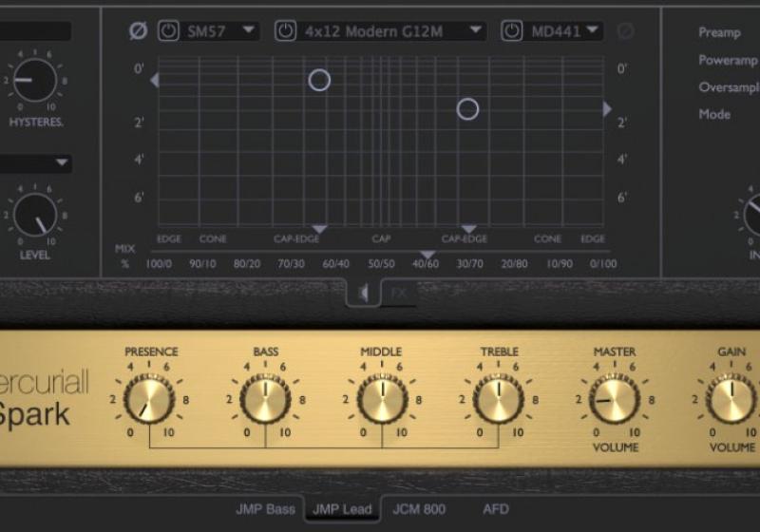The image size is (760, 532).
Task: Click the input knob at right edge
Action: 752,214
